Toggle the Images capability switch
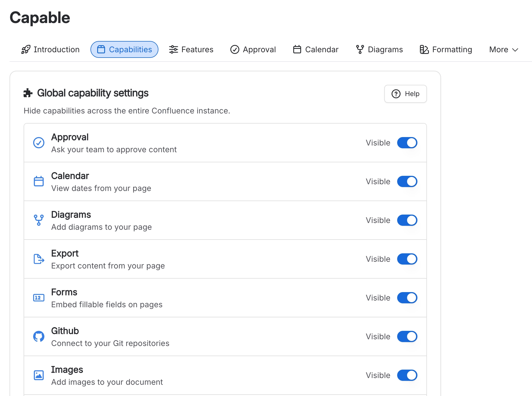 coord(407,375)
